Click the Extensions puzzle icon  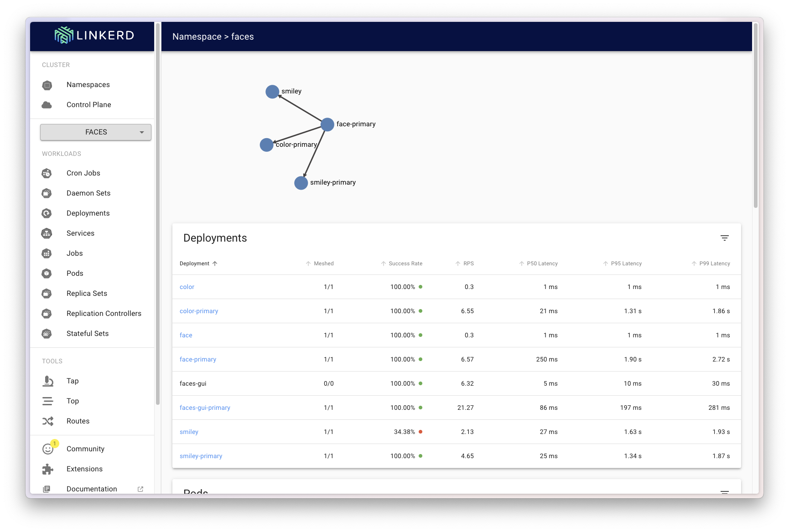pyautogui.click(x=48, y=469)
